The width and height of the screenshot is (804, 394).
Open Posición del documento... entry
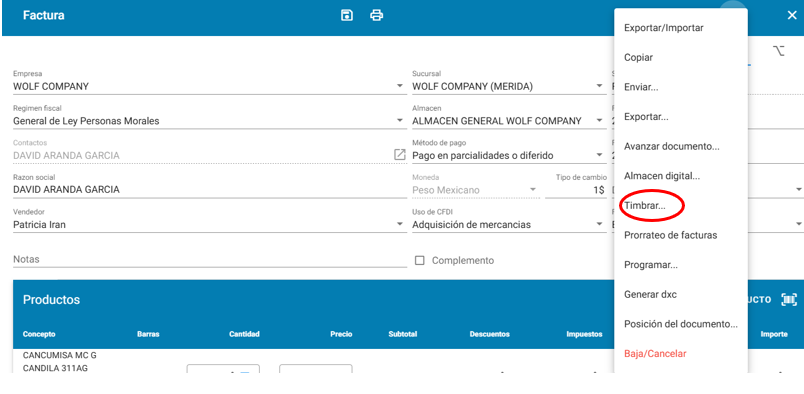(680, 324)
